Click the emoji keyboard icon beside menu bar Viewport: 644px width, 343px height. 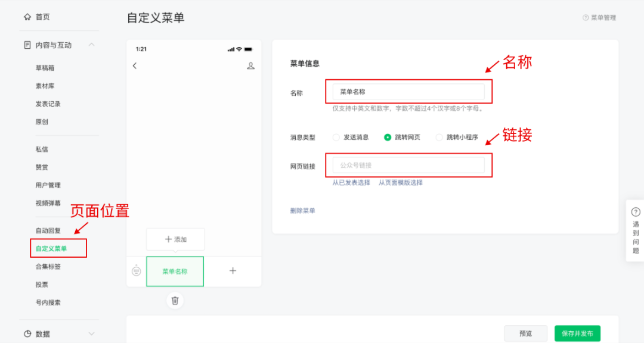point(137,271)
